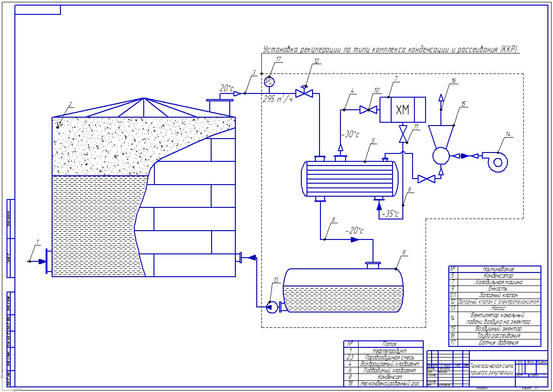553x392 pixels.
Task: Select the "Труба рассеивания" table row
Action: (495, 336)
